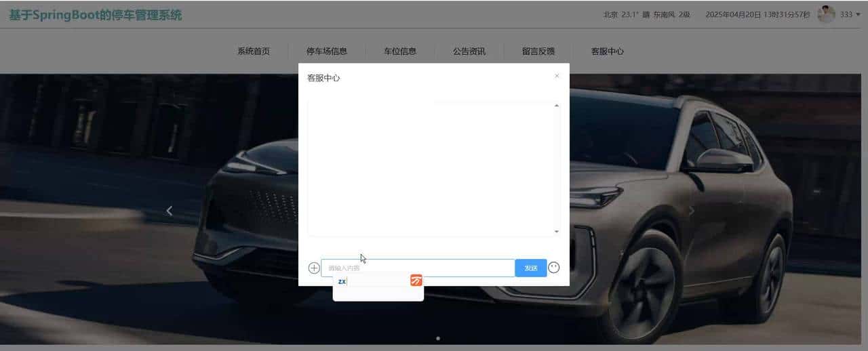Open the 停车场信息 menu item

click(327, 51)
